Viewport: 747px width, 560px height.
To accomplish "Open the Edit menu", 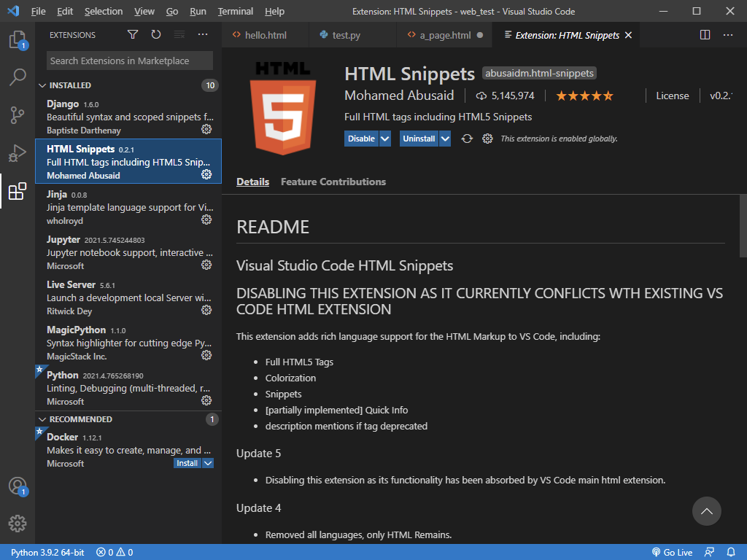I will 65,12.
